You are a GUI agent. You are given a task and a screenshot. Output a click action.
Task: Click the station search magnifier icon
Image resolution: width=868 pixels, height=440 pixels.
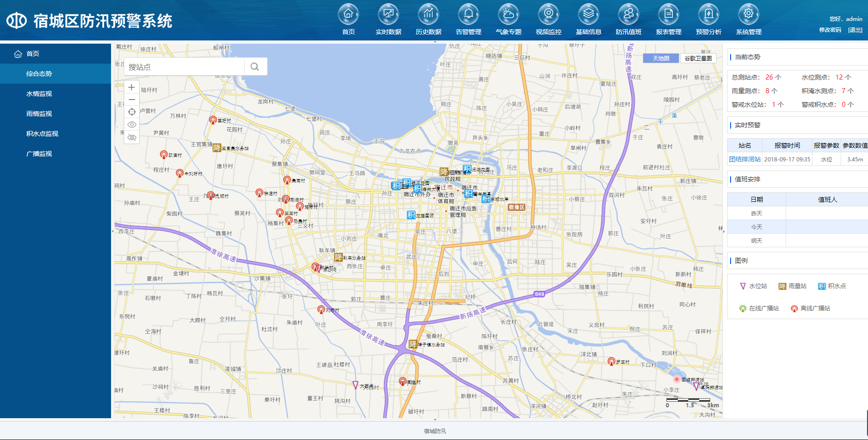(255, 67)
